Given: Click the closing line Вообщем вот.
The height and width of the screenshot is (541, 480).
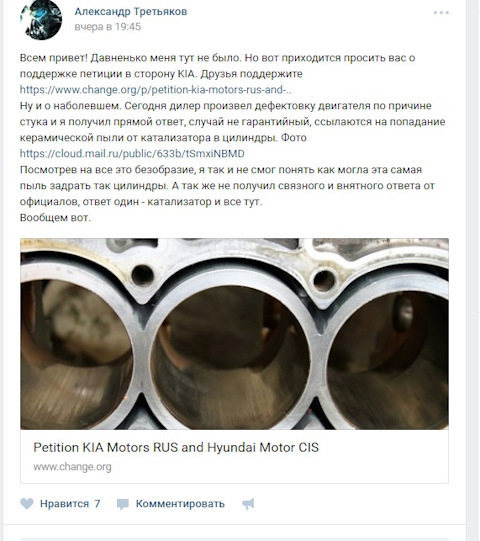Looking at the screenshot, I should point(55,218).
